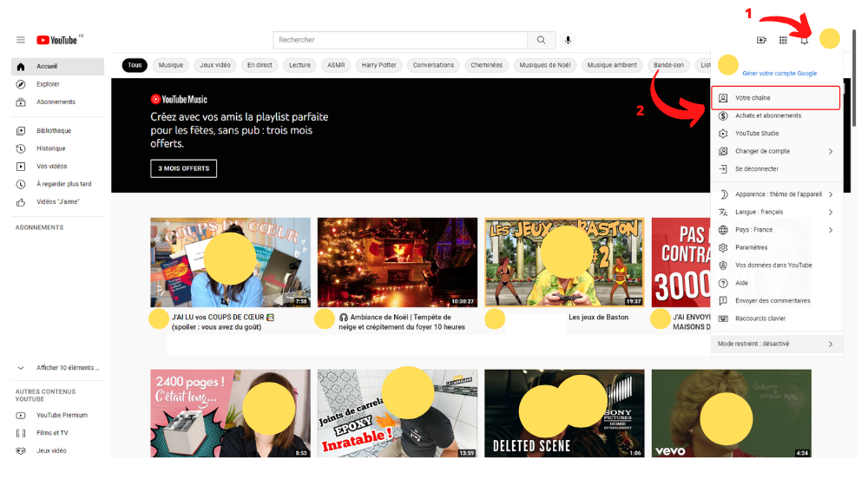Open Paramètres in account menu
The image size is (868, 486).
[776, 247]
